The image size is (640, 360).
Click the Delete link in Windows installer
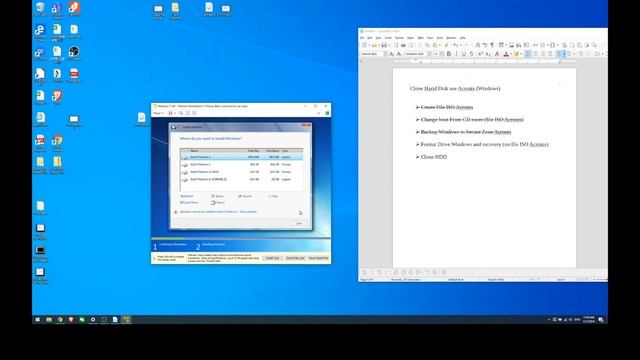tap(218, 196)
